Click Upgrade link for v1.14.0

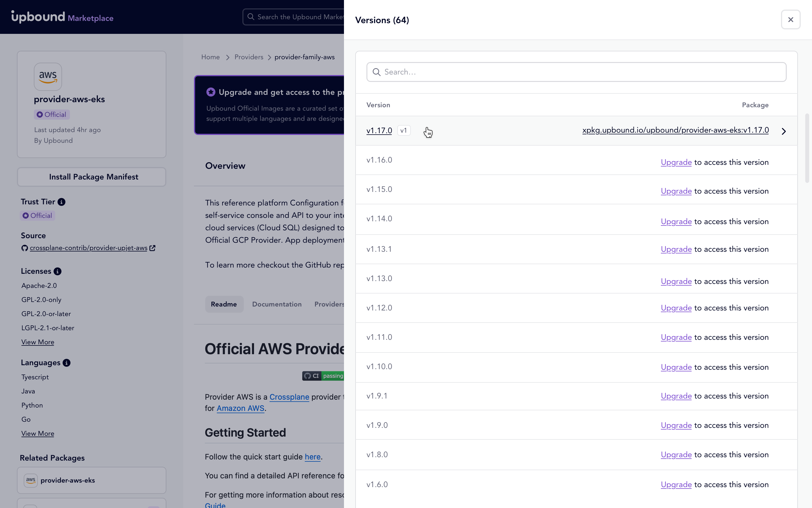pyautogui.click(x=676, y=222)
